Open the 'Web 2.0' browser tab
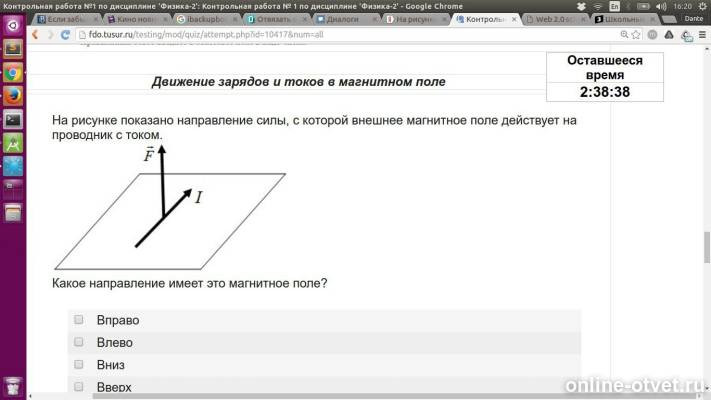This screenshot has height=400, width=711. [556, 20]
